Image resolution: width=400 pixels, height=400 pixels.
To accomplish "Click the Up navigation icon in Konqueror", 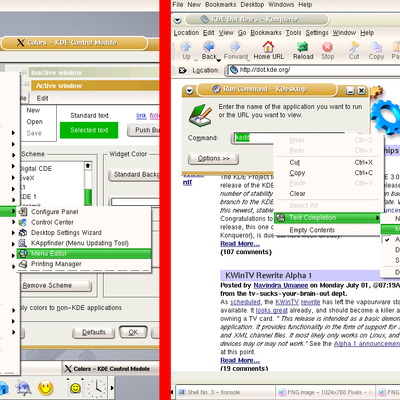I will tap(186, 47).
